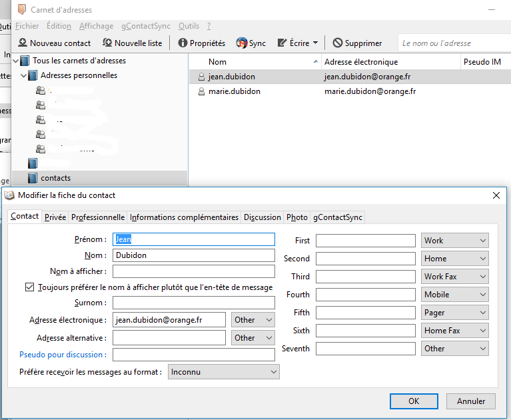Click the Annuler button
The height and width of the screenshot is (420, 511).
tap(471, 401)
